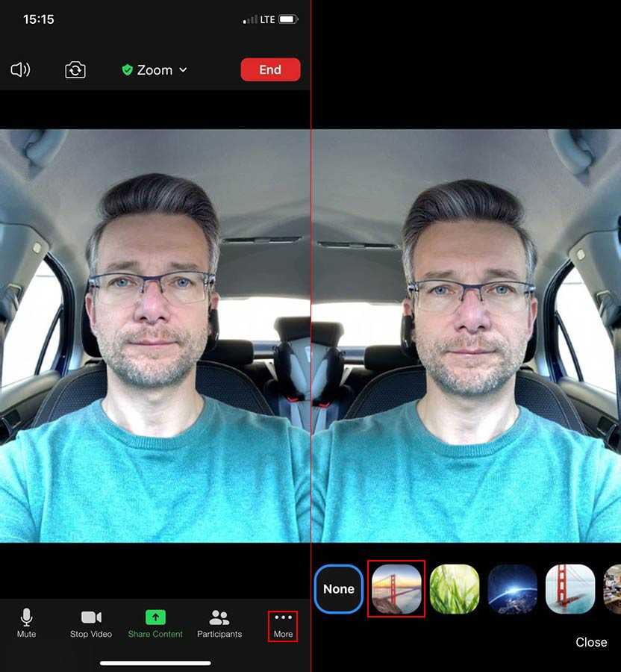This screenshot has width=621, height=672.
Task: Open the Participants list
Action: point(219,623)
